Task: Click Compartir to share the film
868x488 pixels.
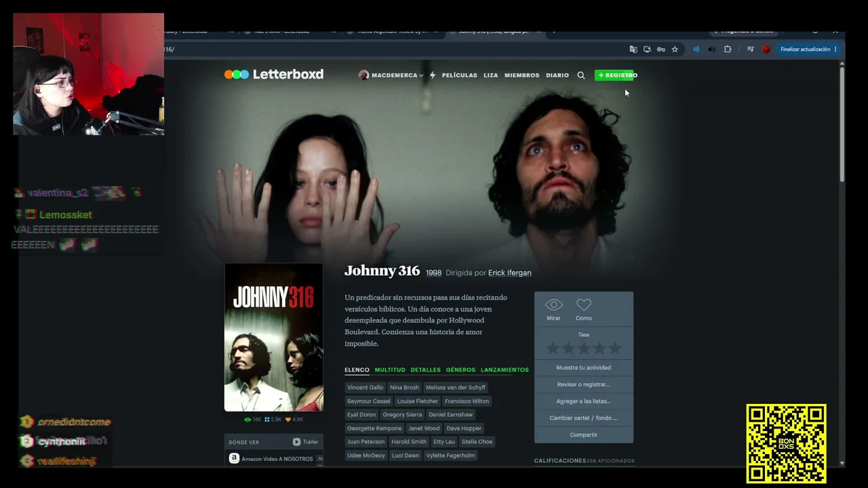Action: click(x=584, y=435)
